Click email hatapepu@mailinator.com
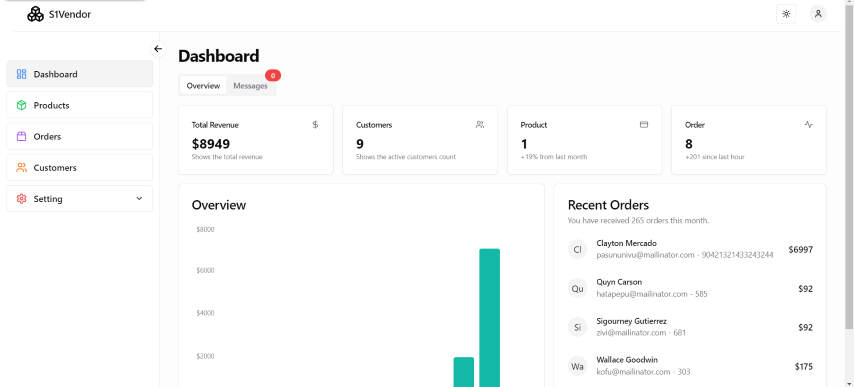 [x=642, y=294]
